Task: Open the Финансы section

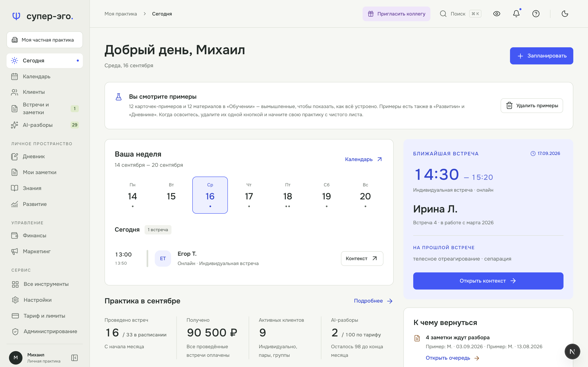Action: (x=45, y=235)
